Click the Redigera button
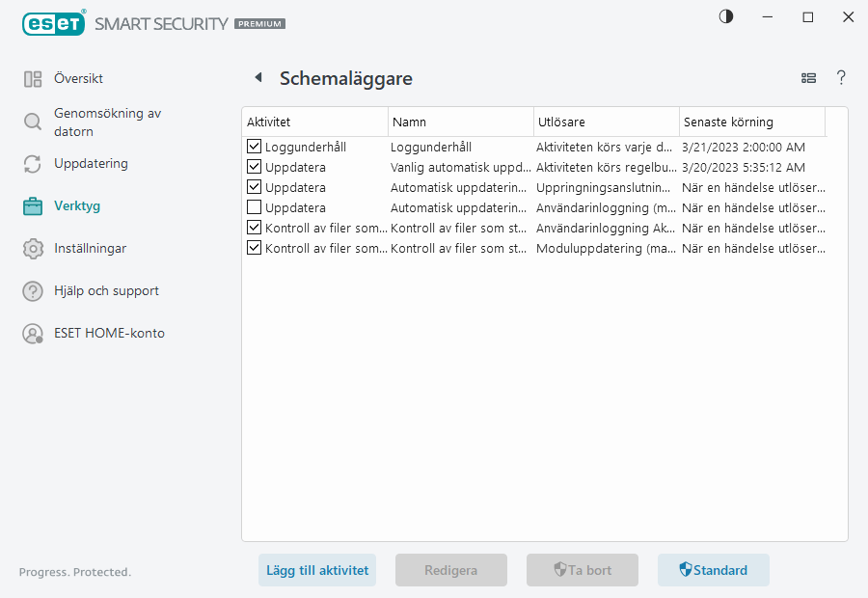 [x=450, y=570]
